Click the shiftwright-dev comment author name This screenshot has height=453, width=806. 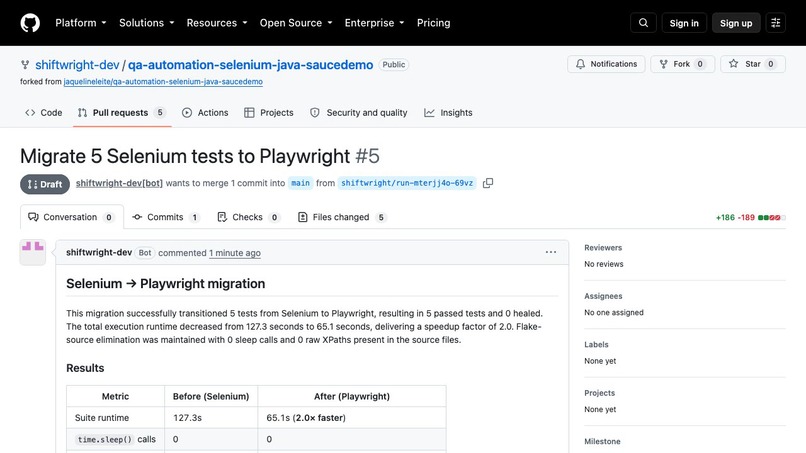(99, 252)
